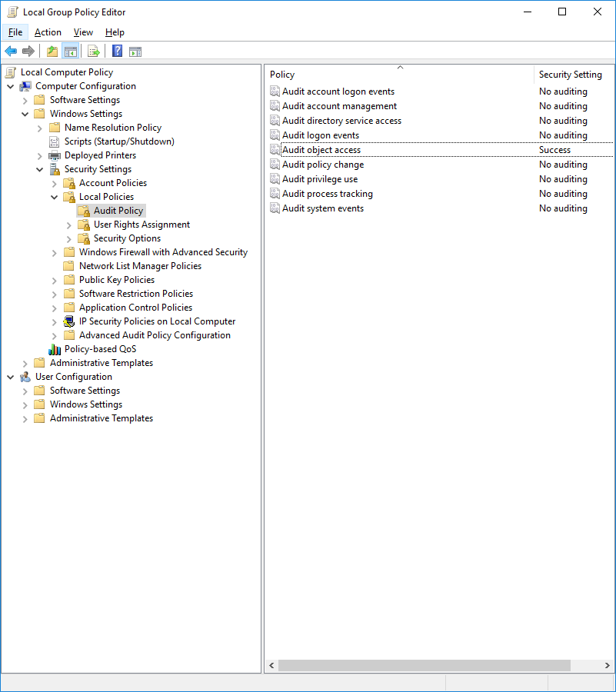
Task: Select Scripts (Startup/Shutdown) in the tree
Action: pos(119,141)
